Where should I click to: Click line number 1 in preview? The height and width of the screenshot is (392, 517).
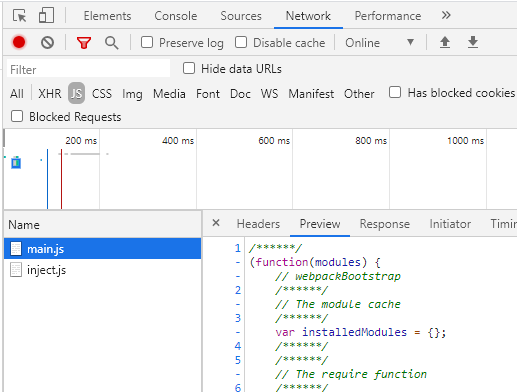point(237,248)
